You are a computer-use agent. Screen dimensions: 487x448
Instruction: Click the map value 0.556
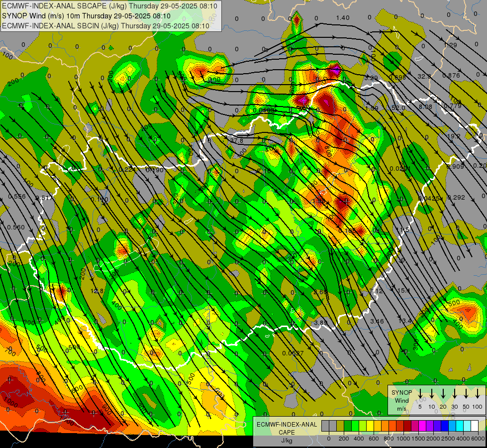click(17, 196)
